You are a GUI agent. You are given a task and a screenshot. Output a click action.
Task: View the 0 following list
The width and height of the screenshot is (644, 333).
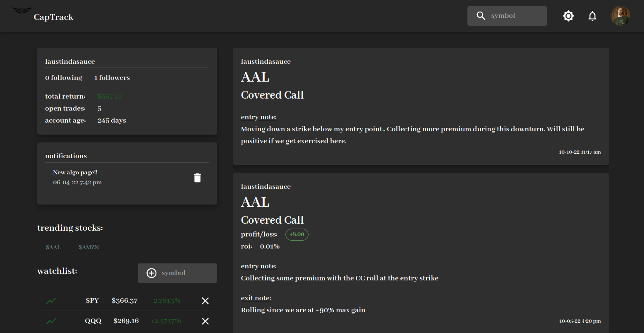click(x=64, y=78)
